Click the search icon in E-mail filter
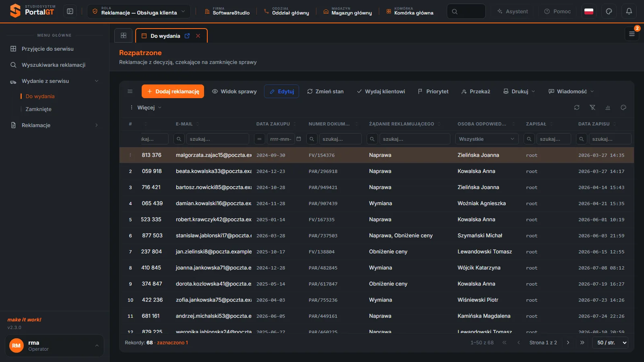 (179, 139)
